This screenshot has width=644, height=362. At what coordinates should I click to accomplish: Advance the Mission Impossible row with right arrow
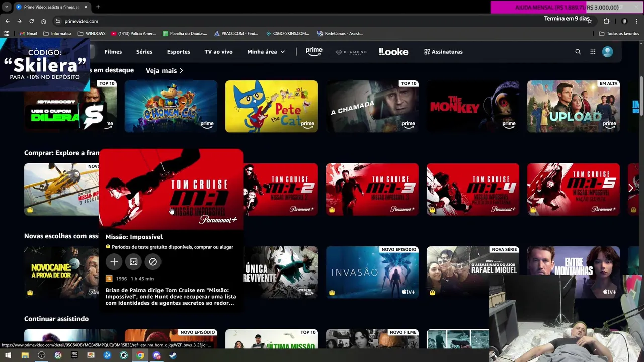631,188
